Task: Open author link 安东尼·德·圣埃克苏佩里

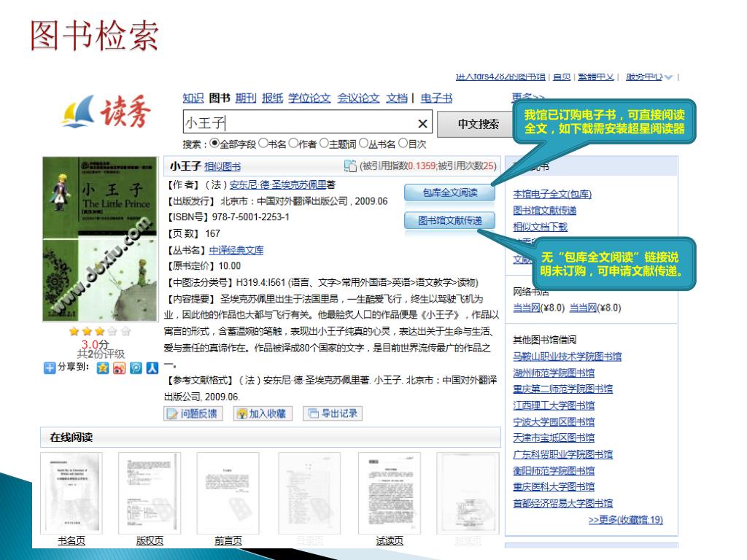Action: [278, 184]
